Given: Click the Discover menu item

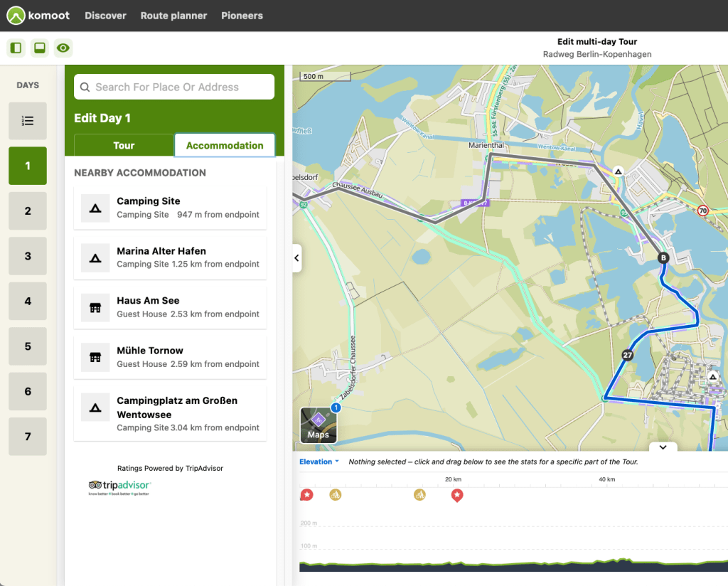Looking at the screenshot, I should pos(105,15).
